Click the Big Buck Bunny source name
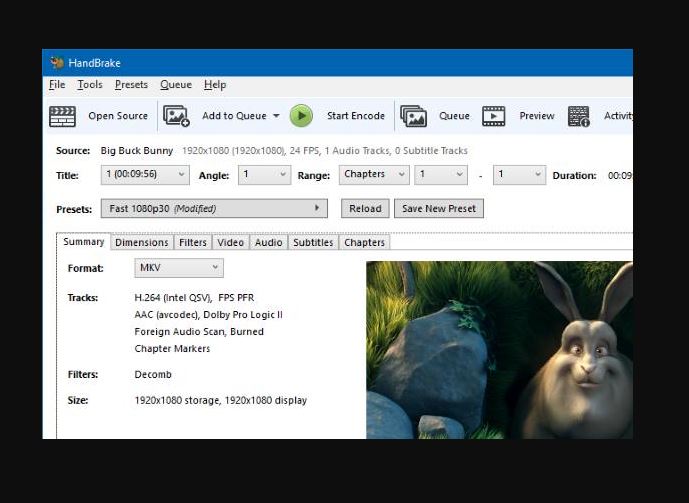 click(137, 151)
